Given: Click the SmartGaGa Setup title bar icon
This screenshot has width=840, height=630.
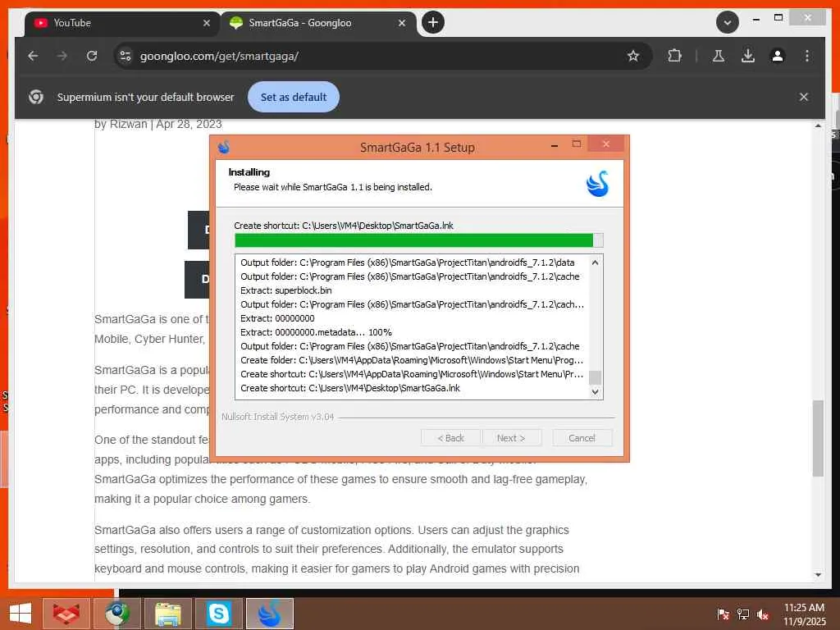Looking at the screenshot, I should coord(224,146).
